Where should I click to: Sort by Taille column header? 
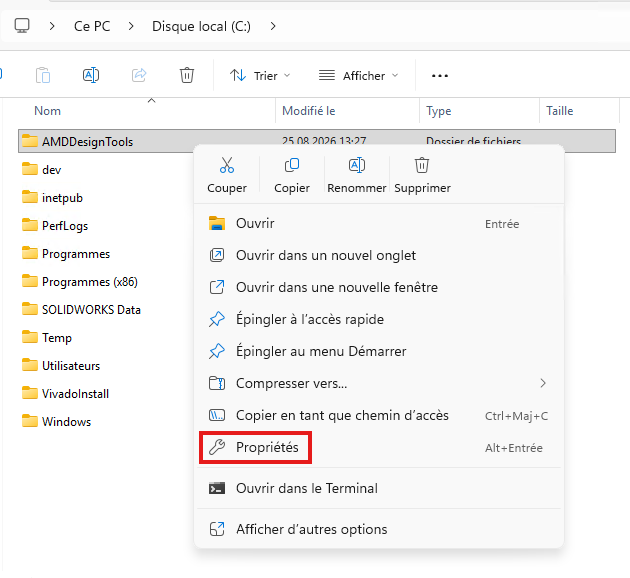coord(560,111)
